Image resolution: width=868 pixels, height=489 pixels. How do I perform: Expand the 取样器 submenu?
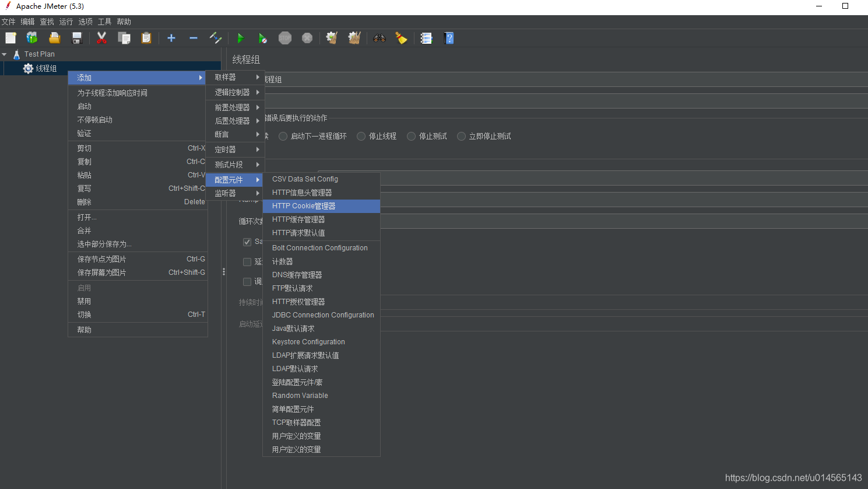tap(235, 77)
